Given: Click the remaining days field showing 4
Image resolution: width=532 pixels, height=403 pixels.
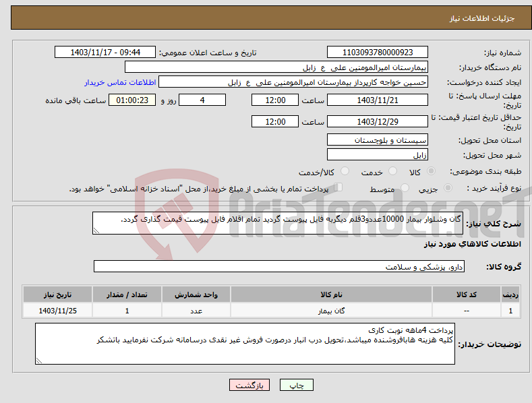Looking at the screenshot, I should 202,100.
